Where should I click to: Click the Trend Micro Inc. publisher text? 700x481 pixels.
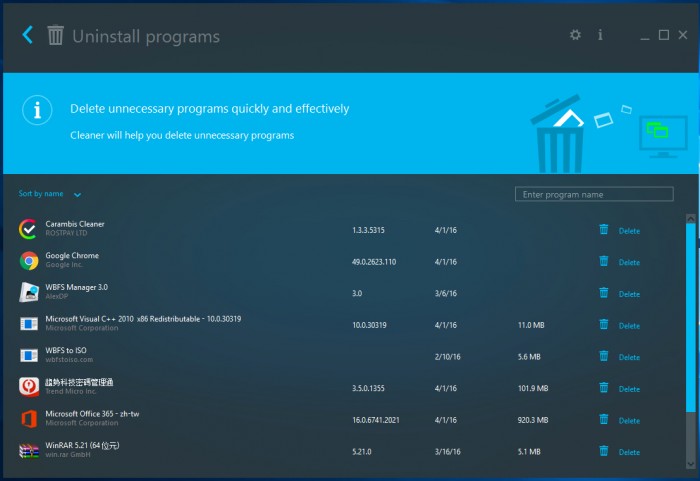pos(71,391)
